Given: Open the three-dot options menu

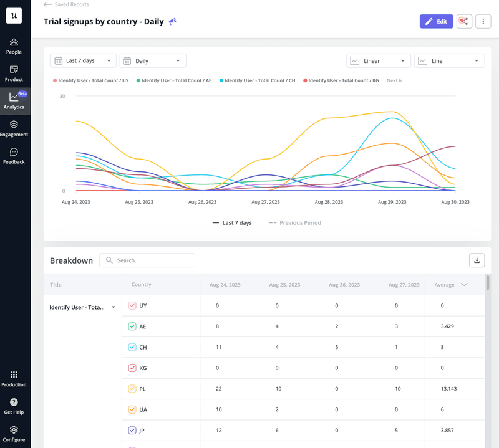Looking at the screenshot, I should point(483,21).
